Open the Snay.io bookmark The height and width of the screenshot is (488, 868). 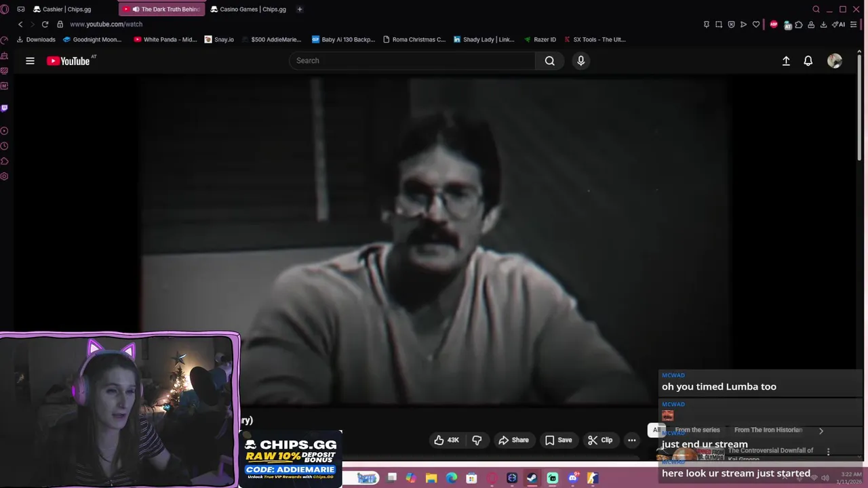219,39
